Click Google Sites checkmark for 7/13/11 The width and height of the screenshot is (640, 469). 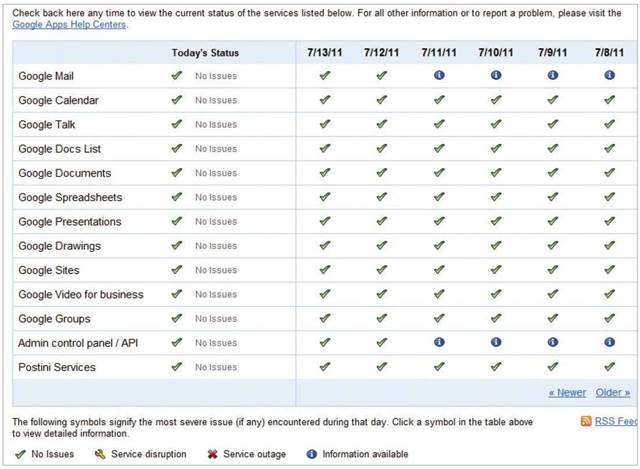coord(325,270)
